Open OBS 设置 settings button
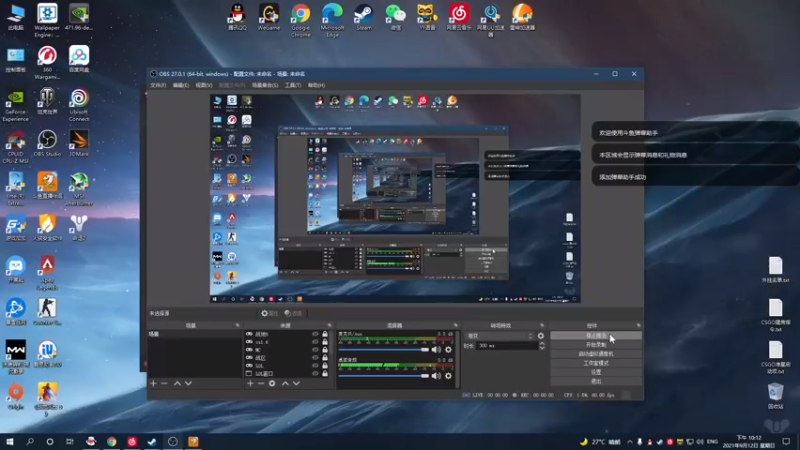800x450 pixels. click(x=596, y=372)
